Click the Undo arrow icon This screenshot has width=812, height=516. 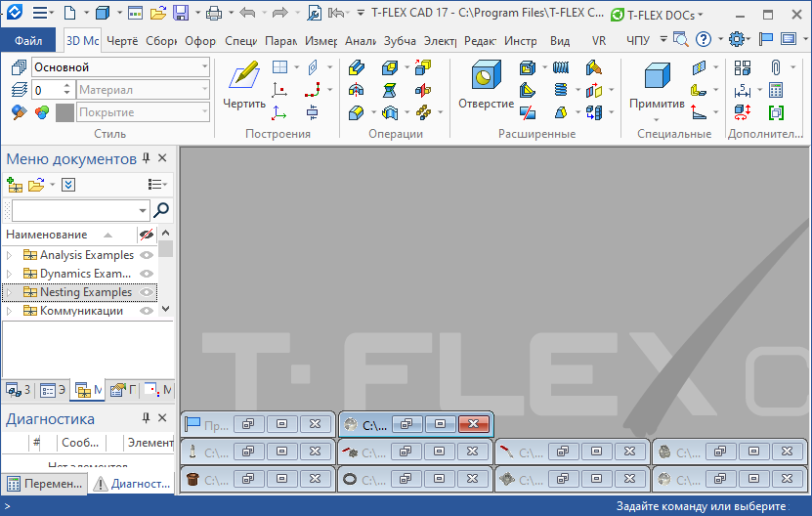pos(247,13)
